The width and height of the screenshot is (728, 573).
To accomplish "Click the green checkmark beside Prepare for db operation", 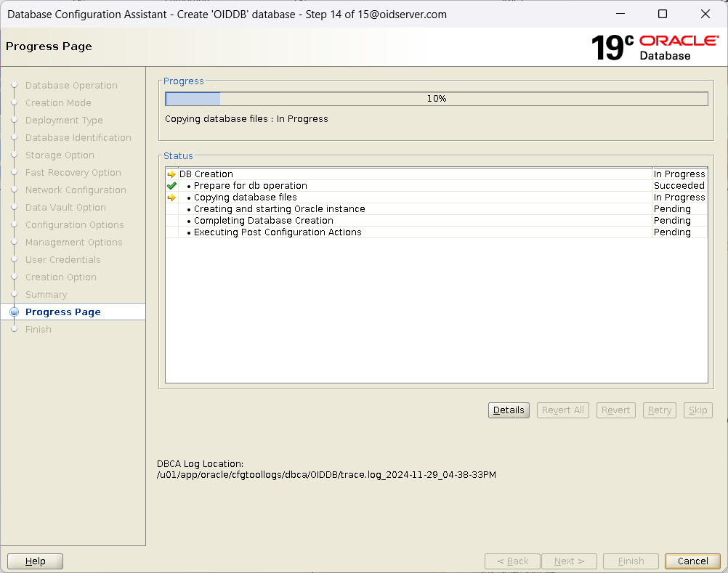I will tap(171, 186).
